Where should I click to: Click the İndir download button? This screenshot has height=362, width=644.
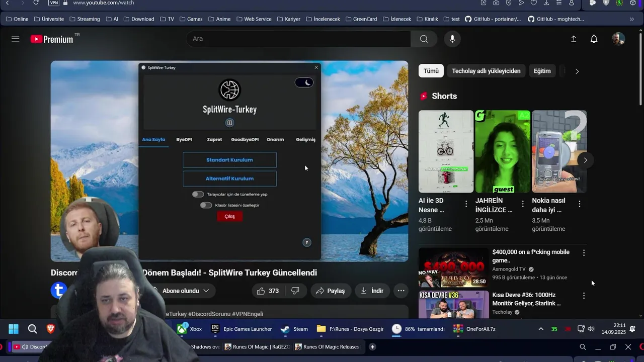[372, 291]
